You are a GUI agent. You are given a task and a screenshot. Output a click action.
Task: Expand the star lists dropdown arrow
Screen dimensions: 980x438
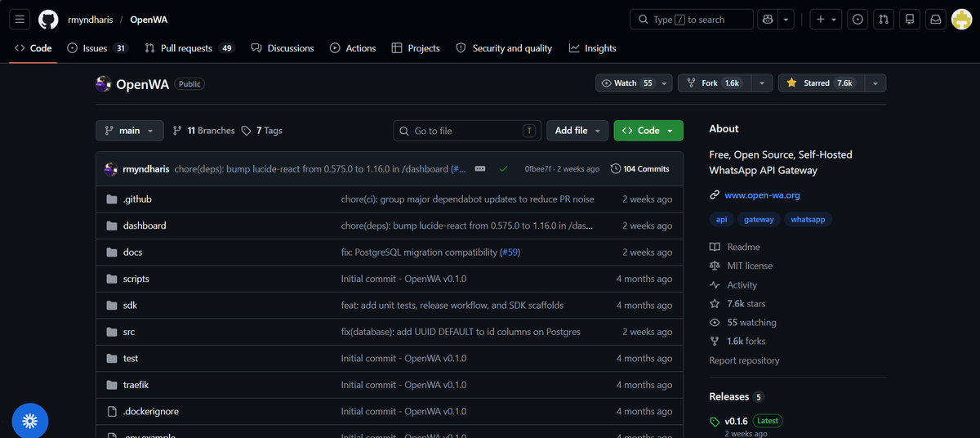(875, 83)
